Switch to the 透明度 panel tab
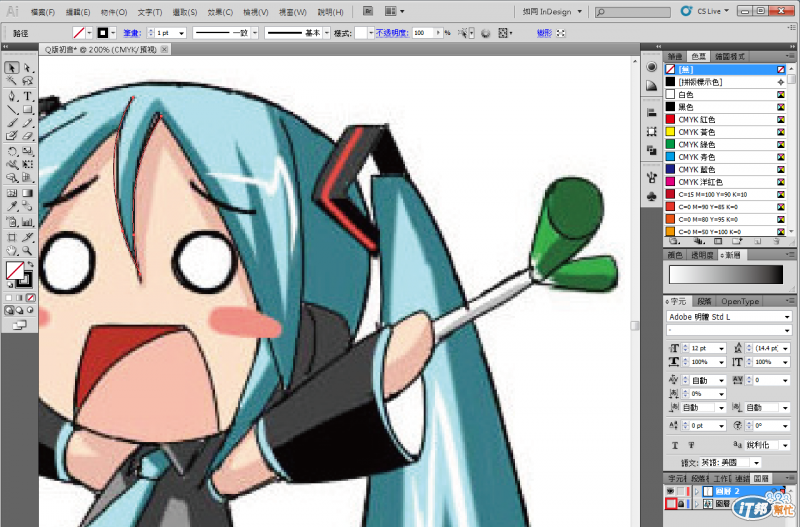Viewport: 800px width, 527px height. (x=702, y=255)
